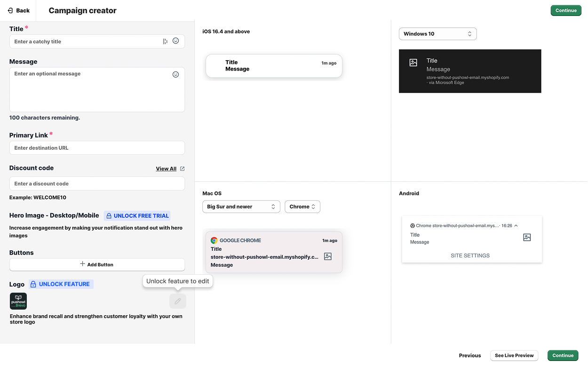588x367 pixels.
Task: Open the emoji picker in the Title field
Action: [x=176, y=41]
